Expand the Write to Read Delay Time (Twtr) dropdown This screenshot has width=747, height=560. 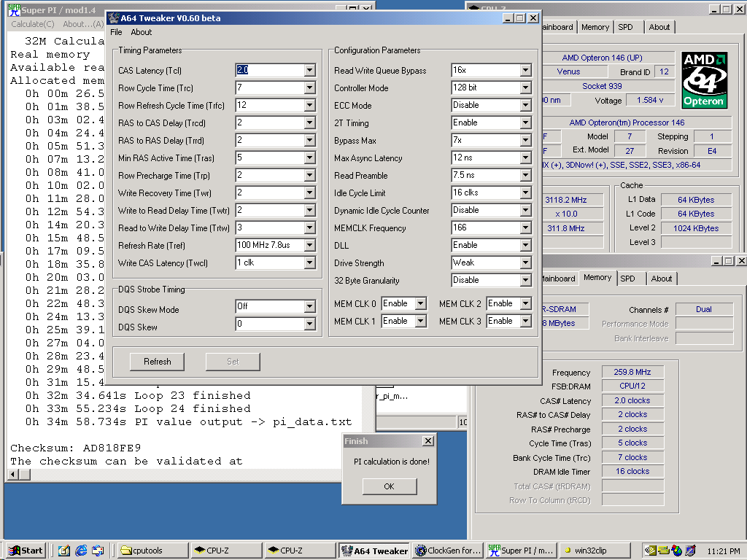coord(309,211)
